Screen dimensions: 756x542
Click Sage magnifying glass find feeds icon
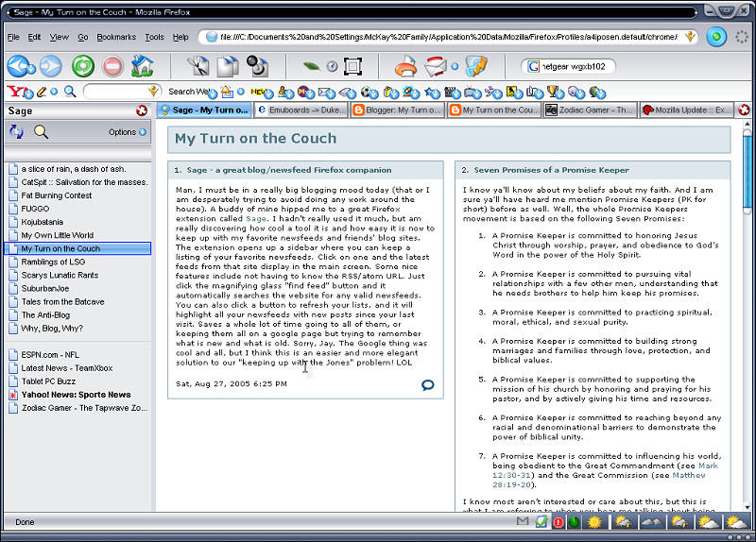[41, 131]
